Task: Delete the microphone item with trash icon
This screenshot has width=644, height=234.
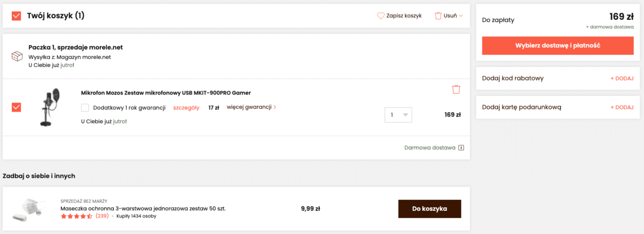Action: tap(456, 90)
